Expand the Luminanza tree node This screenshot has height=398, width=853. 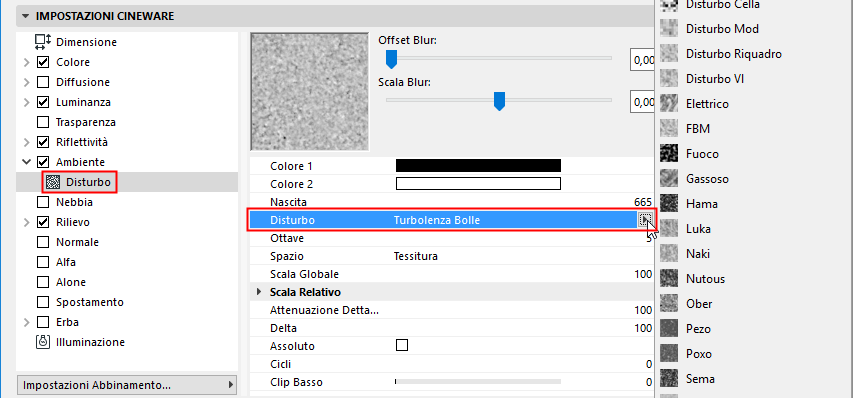(x=27, y=102)
